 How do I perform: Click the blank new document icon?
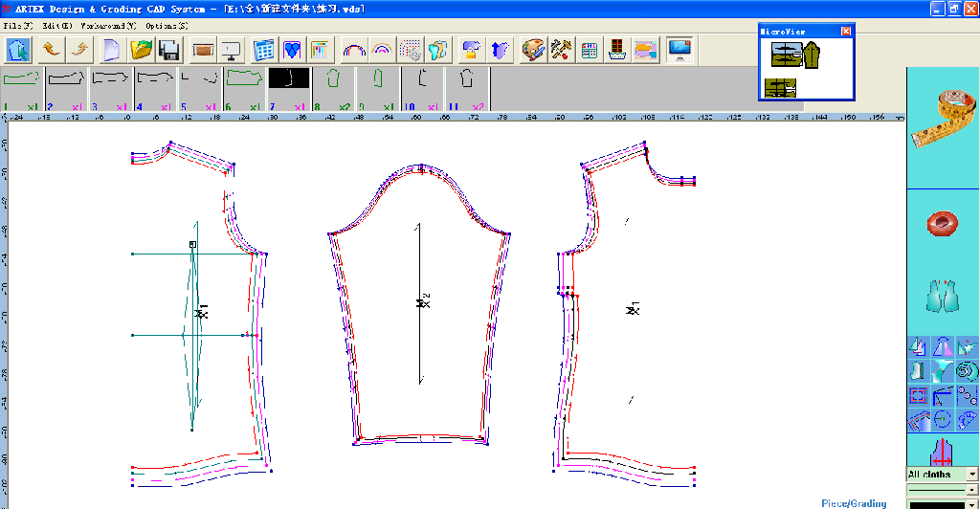(x=111, y=49)
